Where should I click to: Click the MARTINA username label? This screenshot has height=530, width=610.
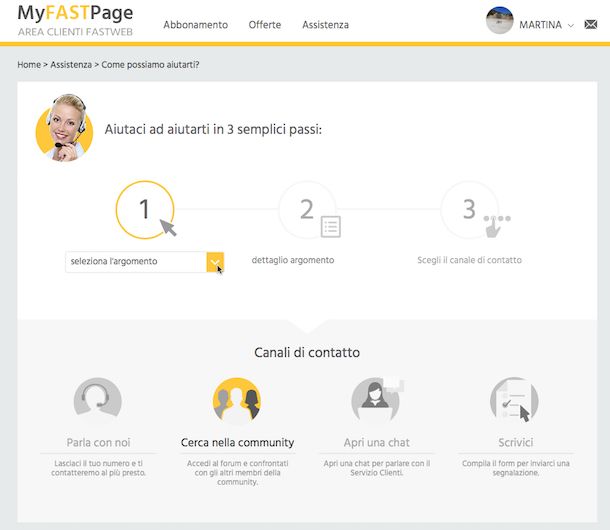click(x=540, y=25)
